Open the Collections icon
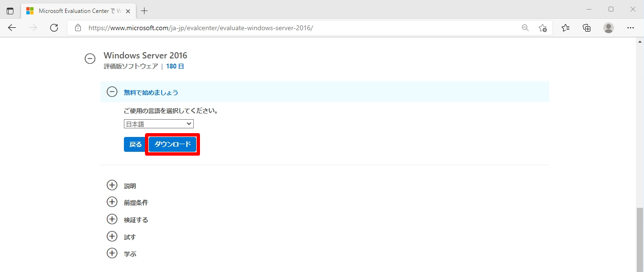This screenshot has height=272, width=644. coord(587,28)
